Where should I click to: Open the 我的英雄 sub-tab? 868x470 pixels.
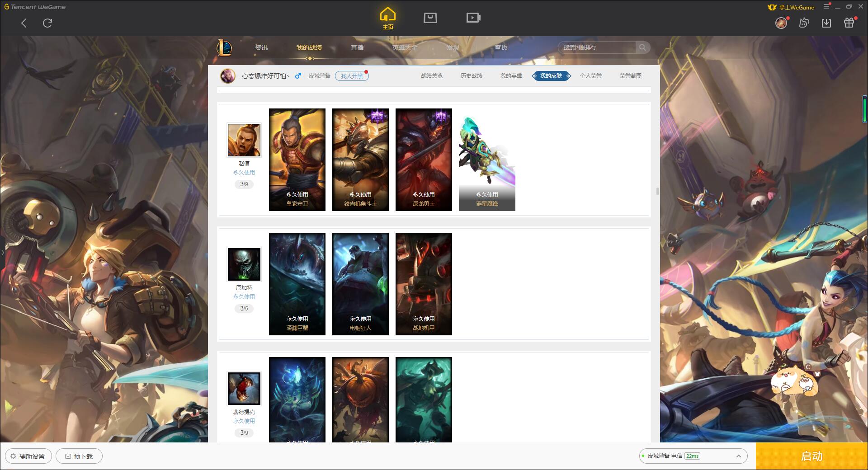(x=511, y=76)
